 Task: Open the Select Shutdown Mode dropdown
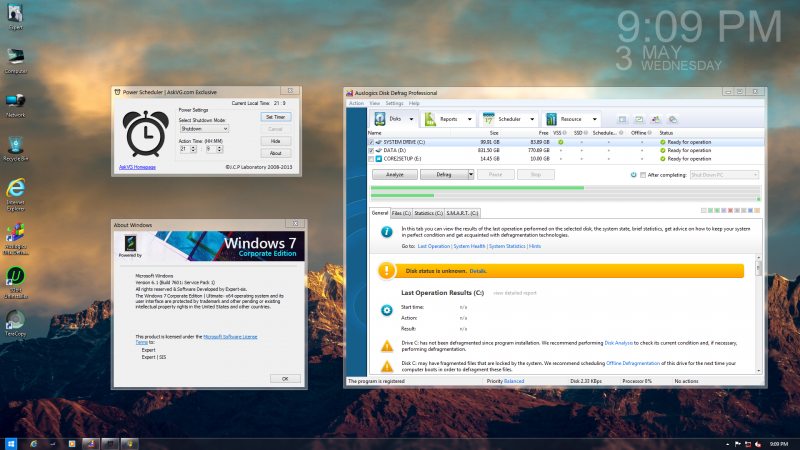[x=204, y=129]
